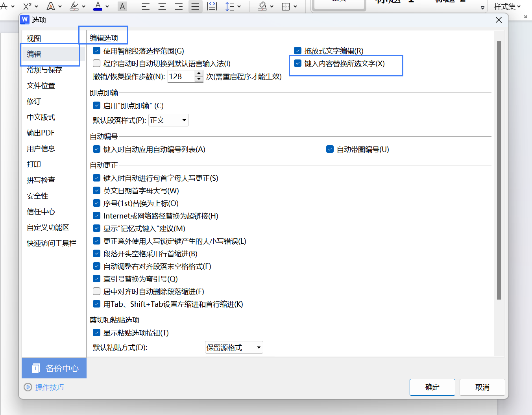Open the 样式集 dropdown

pyautogui.click(x=507, y=6)
